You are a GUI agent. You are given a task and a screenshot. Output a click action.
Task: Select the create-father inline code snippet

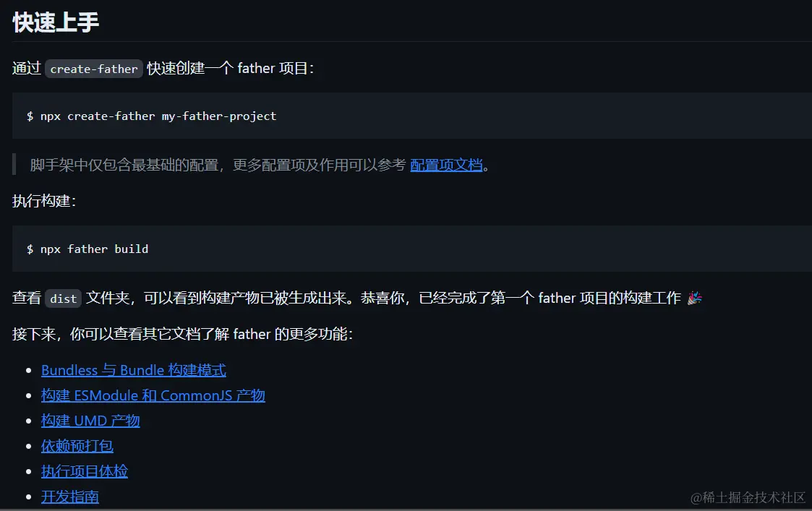(93, 69)
